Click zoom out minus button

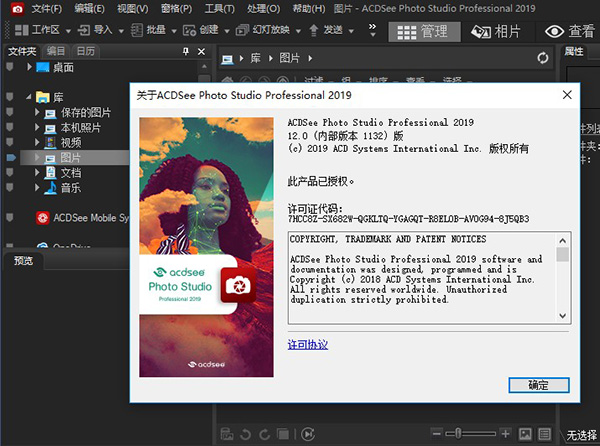(x=437, y=433)
